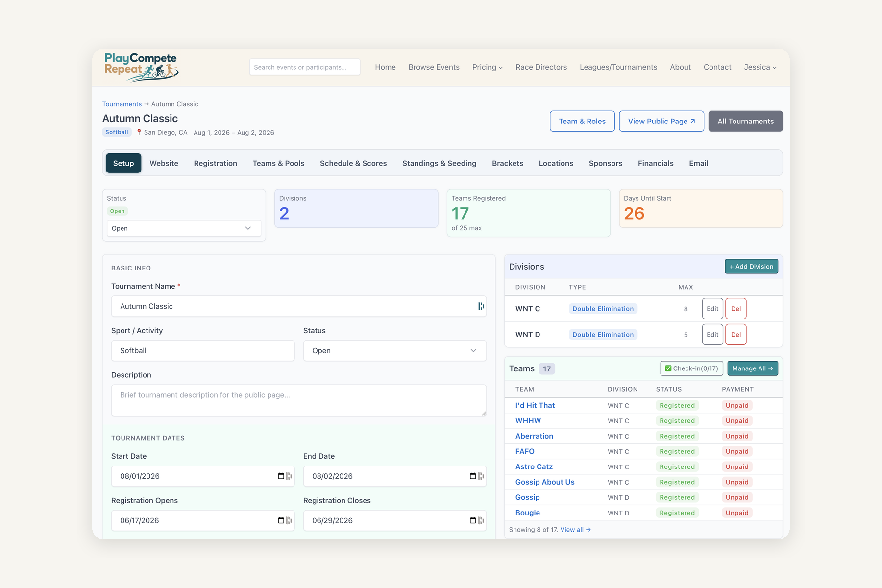The image size is (882, 588).
Task: Focus the search events or participants field
Action: coord(305,67)
